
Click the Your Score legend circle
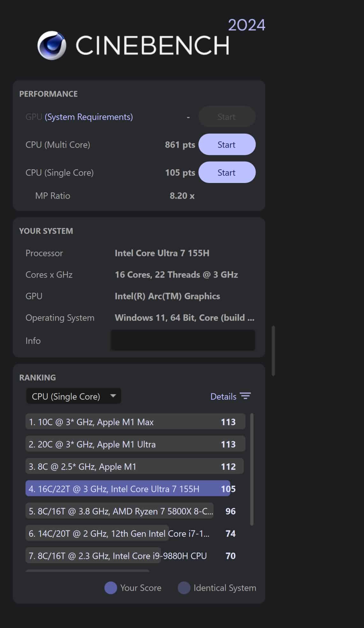tap(111, 588)
